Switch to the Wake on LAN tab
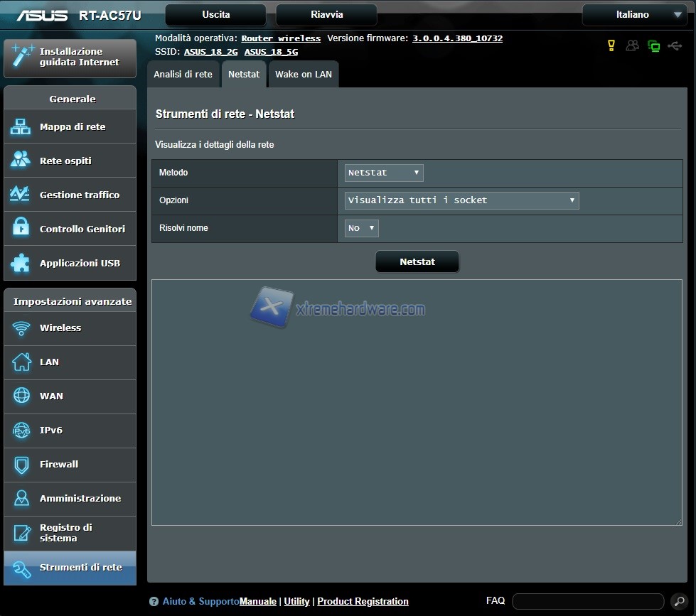This screenshot has height=616, width=696. coord(304,75)
